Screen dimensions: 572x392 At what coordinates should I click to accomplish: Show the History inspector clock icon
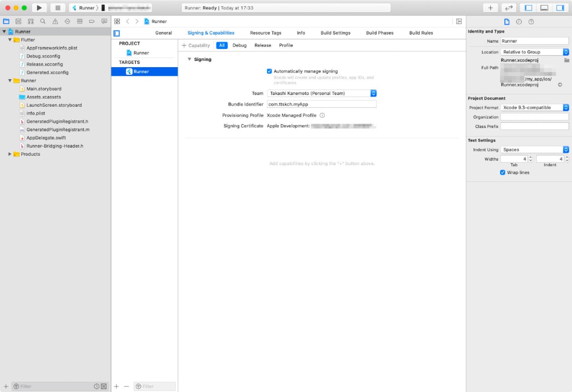pyautogui.click(x=519, y=22)
